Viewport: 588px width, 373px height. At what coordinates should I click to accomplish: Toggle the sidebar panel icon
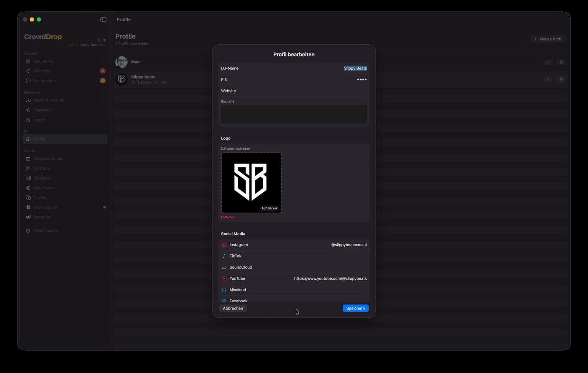click(103, 19)
